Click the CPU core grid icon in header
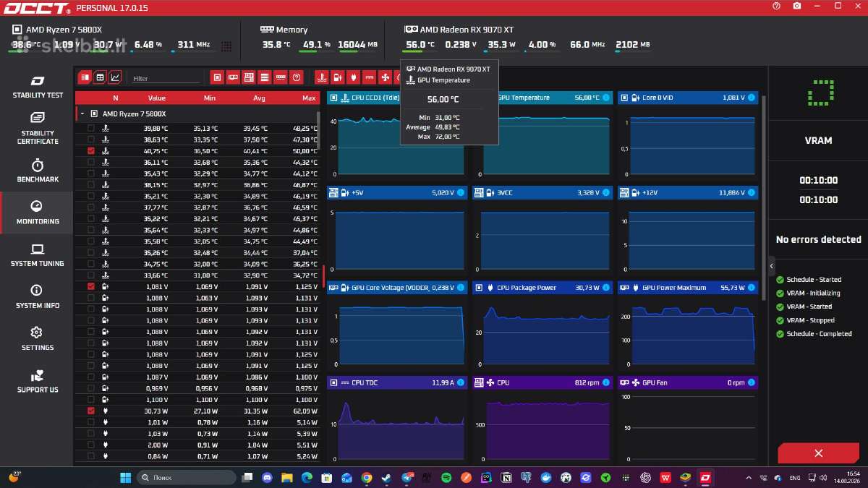Screen dimensions: 868x488 coord(226,46)
